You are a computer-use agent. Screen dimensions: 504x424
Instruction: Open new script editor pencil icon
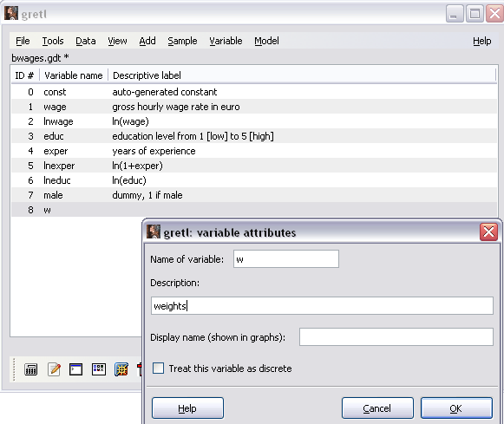(x=54, y=369)
